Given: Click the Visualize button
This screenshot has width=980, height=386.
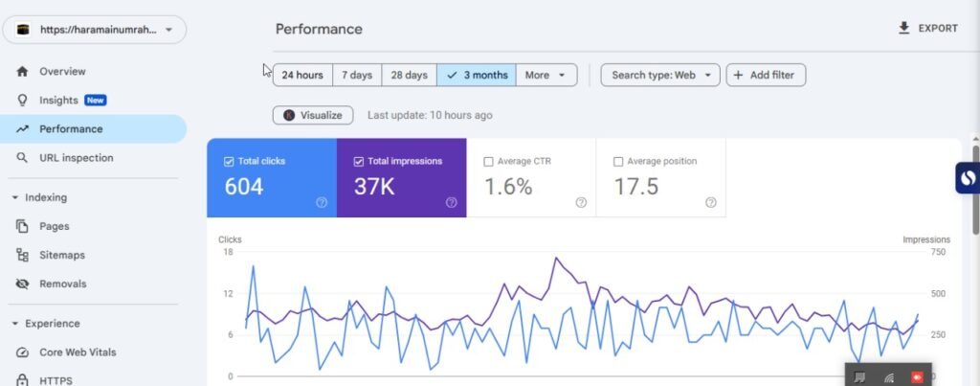Looking at the screenshot, I should pos(312,115).
